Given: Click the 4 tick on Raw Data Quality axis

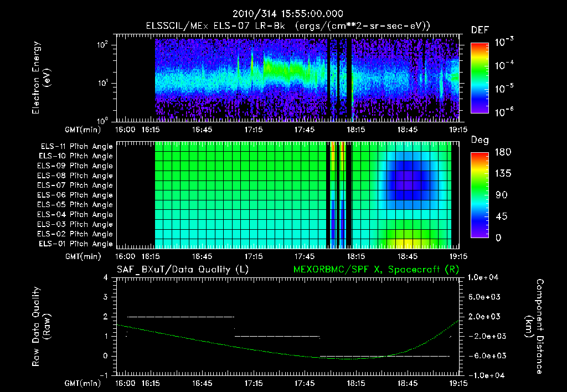Looking at the screenshot, I should coord(106,277).
